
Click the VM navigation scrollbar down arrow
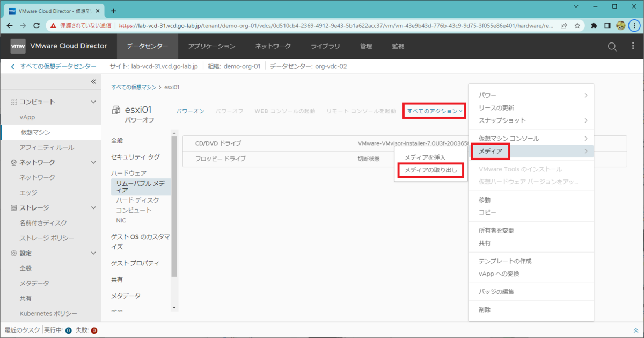174,308
